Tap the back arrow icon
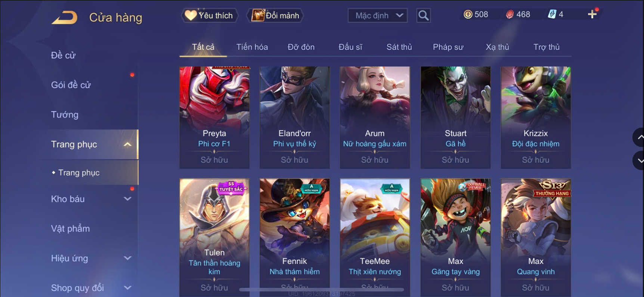Image resolution: width=644 pixels, height=297 pixels. (x=64, y=18)
